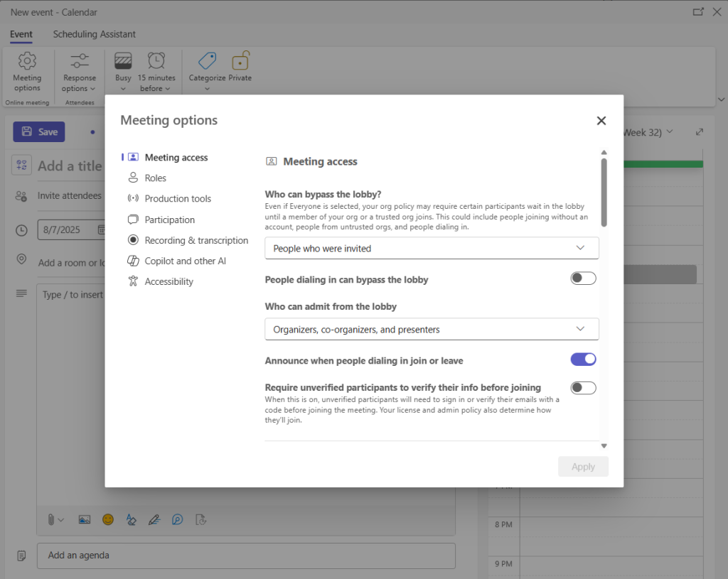The image size is (728, 579).
Task: Switch to the Scheduling Assistant tab
Action: (x=94, y=34)
